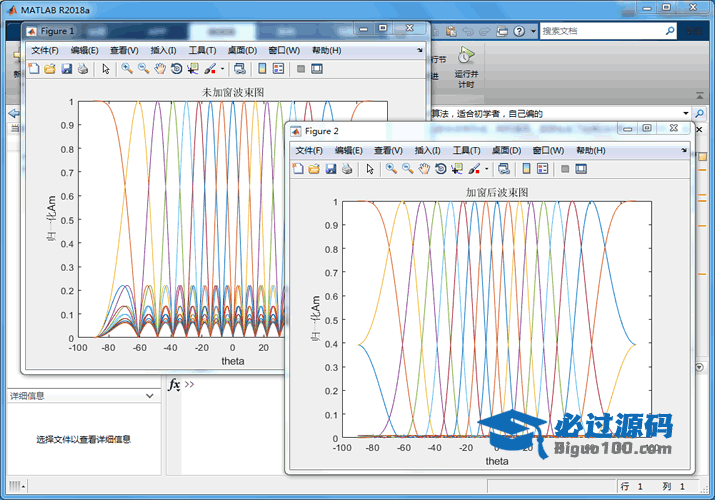Screen dimensions: 715x500
Task: Click fx function browser icon
Action: (174, 384)
